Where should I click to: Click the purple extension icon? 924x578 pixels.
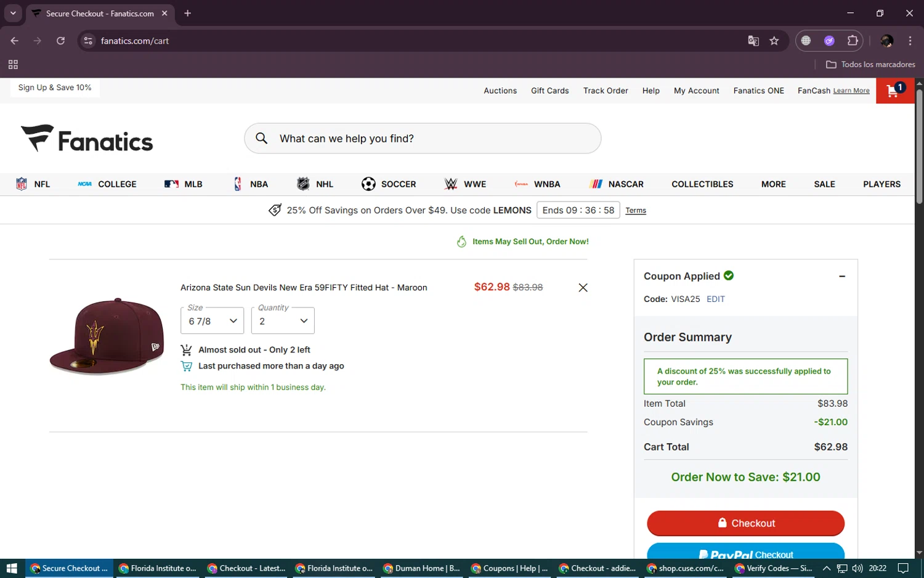point(829,41)
